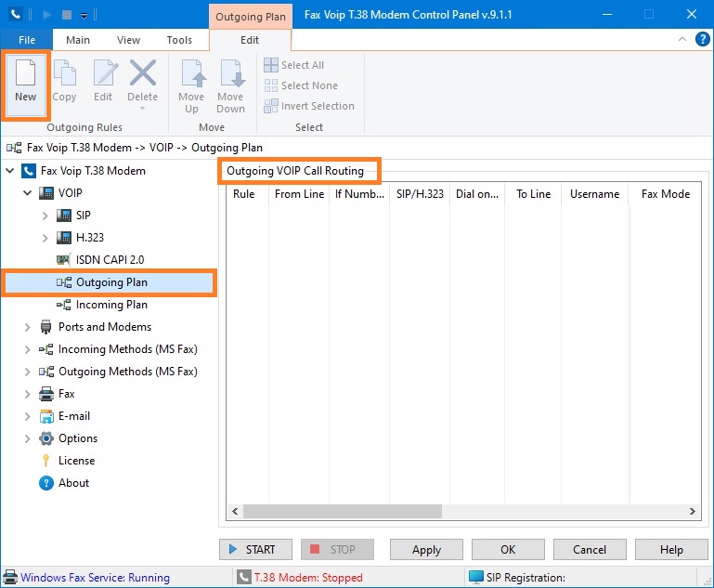Click the Help button

click(671, 549)
